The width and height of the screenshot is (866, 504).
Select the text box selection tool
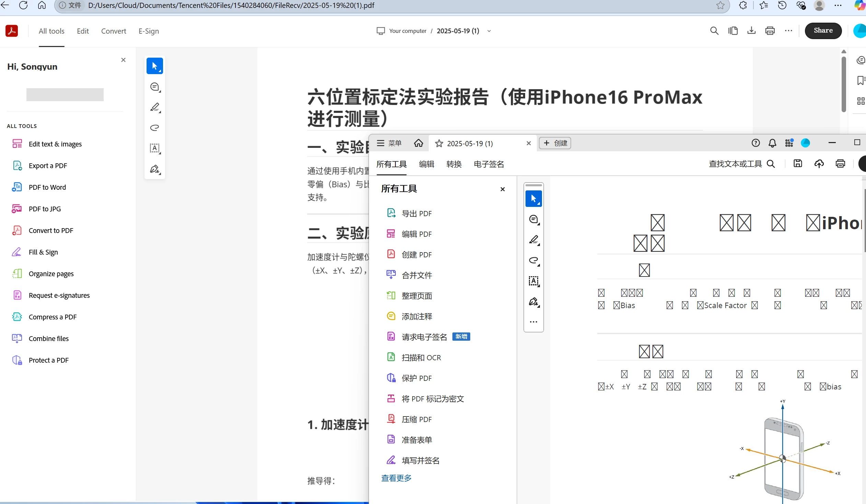[x=155, y=149]
